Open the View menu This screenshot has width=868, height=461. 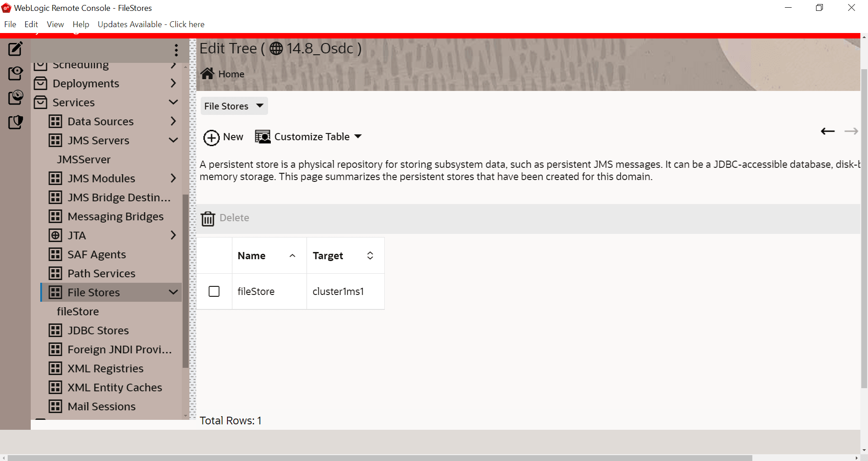click(x=55, y=24)
